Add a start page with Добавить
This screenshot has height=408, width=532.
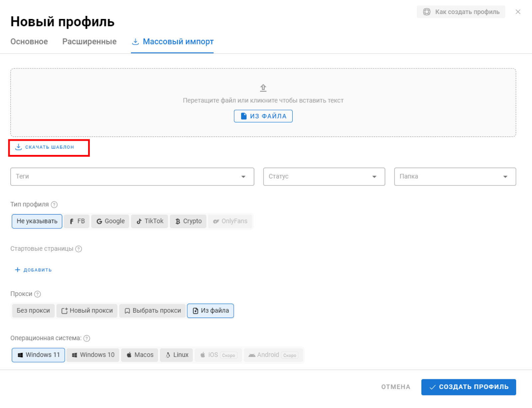33,270
